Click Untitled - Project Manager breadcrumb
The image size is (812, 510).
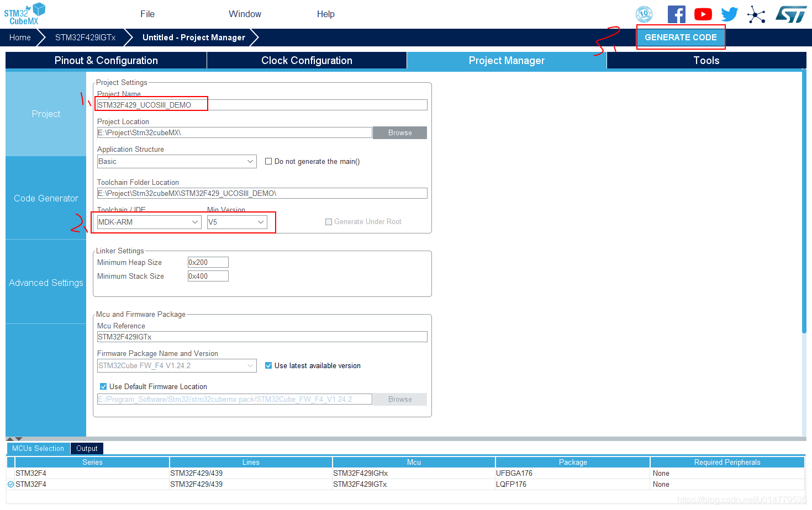[x=194, y=38]
